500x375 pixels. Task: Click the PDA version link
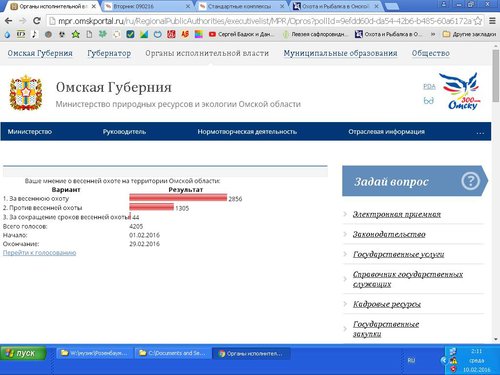(429, 87)
